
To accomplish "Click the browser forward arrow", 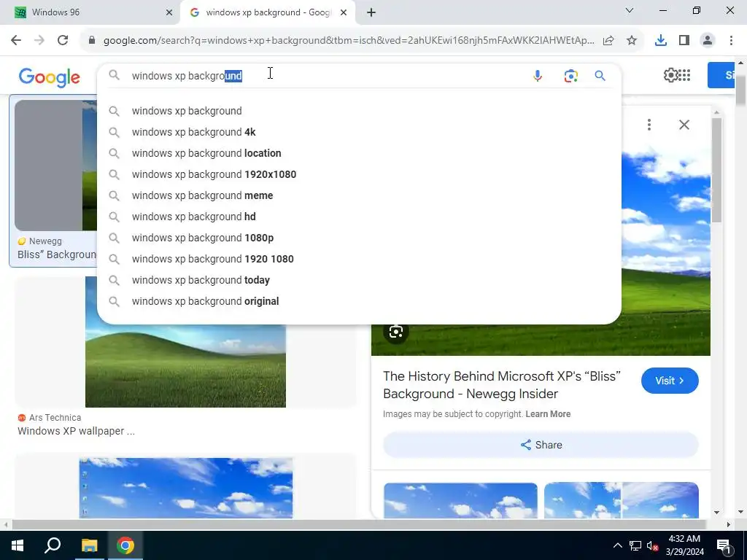I will pyautogui.click(x=39, y=41).
